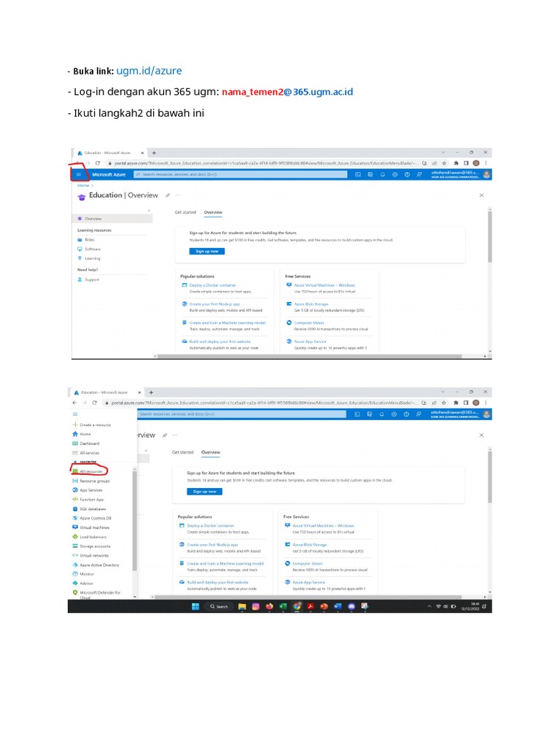This screenshot has height=747, width=560.
Task: Open Roles under Learning resources
Action: pyautogui.click(x=90, y=239)
